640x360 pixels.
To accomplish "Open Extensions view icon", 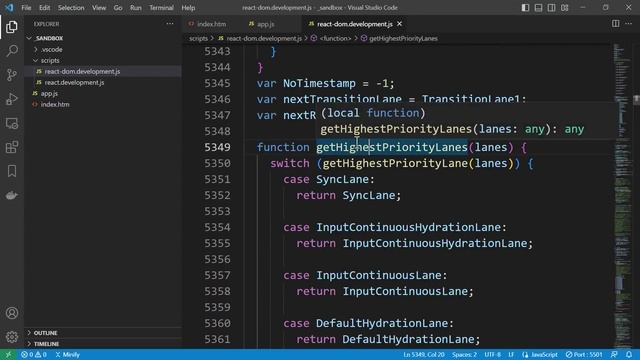I will tap(12, 147).
